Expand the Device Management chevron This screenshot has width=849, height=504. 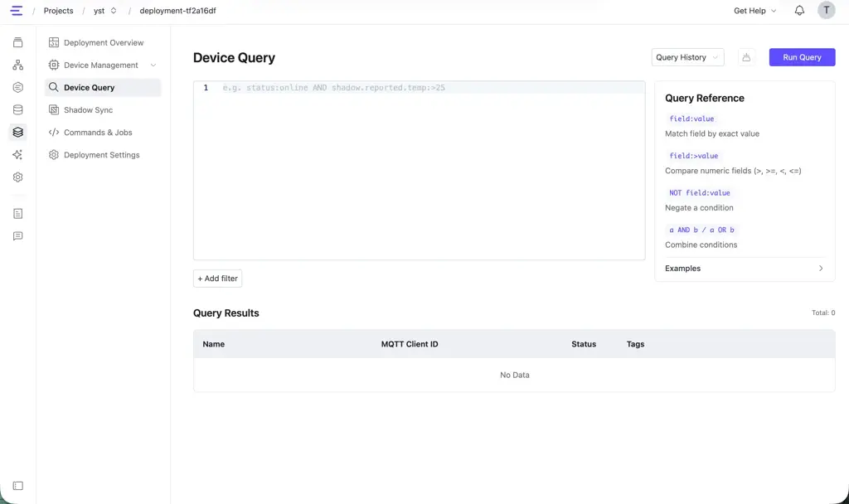(153, 65)
